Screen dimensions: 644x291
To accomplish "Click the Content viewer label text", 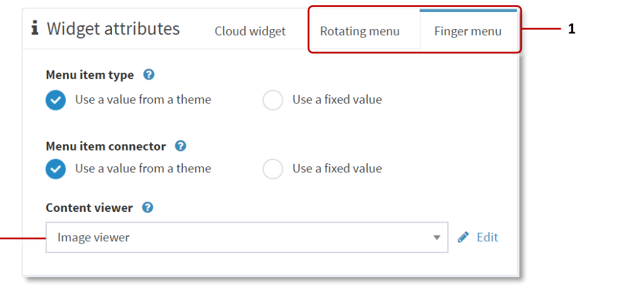I will 89,207.
